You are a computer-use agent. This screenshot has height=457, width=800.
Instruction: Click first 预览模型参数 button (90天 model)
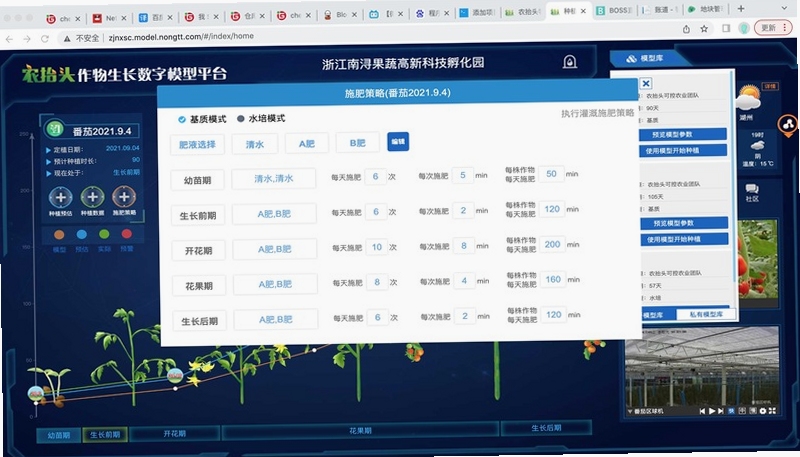pos(683,134)
